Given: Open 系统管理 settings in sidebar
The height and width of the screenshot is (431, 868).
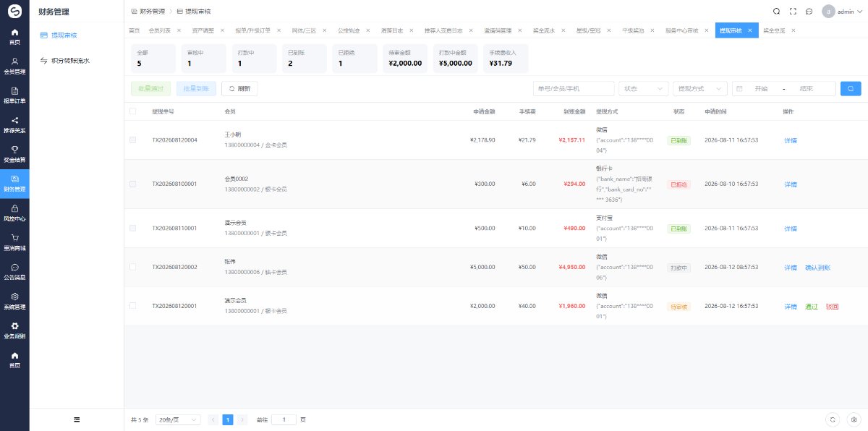Looking at the screenshot, I should tap(14, 301).
